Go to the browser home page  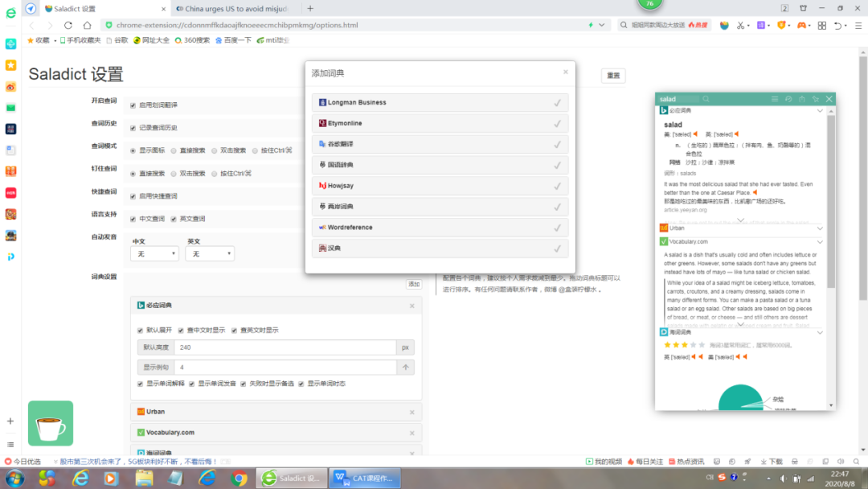pos(87,25)
